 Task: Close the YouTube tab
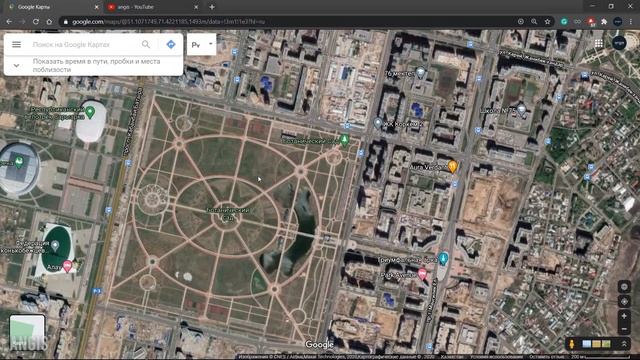click(196, 7)
